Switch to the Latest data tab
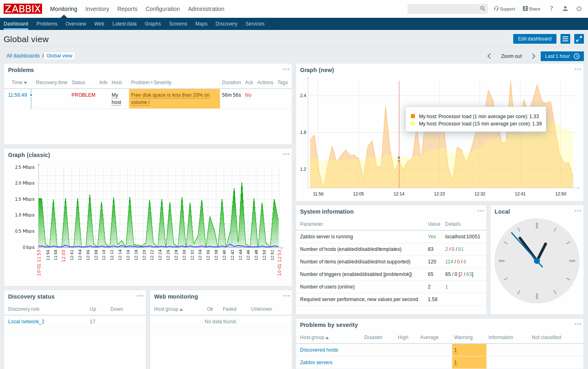Screen dimensions: 588x369 pos(125,23)
